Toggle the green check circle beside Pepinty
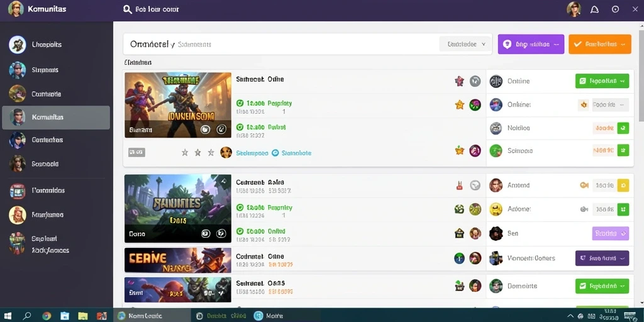This screenshot has width=644, height=322. pos(240,104)
